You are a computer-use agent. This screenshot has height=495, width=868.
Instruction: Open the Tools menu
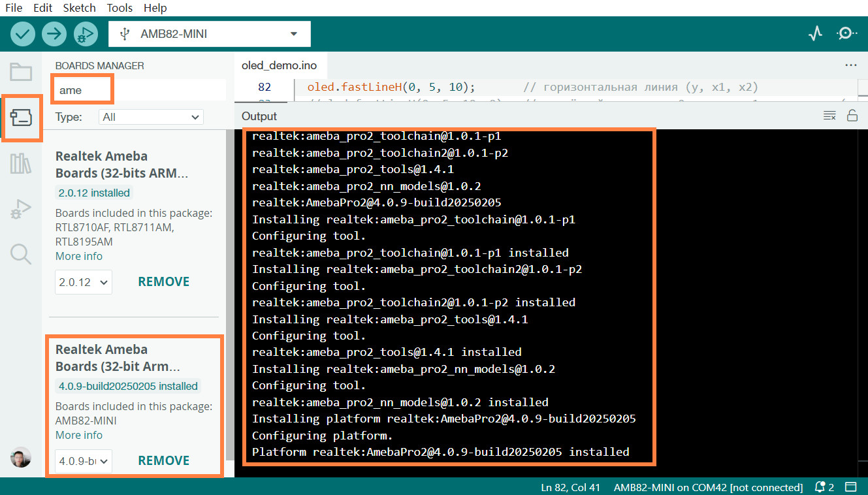click(120, 8)
